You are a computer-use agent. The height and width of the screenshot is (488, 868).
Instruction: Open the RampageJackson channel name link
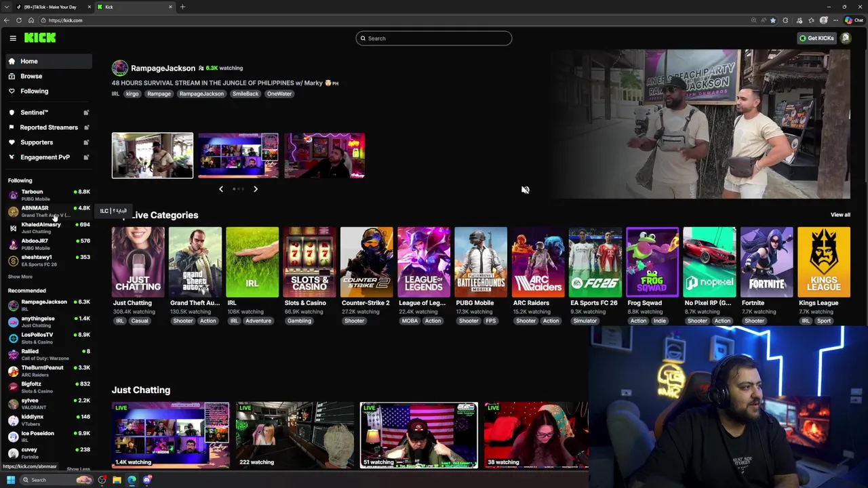click(163, 68)
